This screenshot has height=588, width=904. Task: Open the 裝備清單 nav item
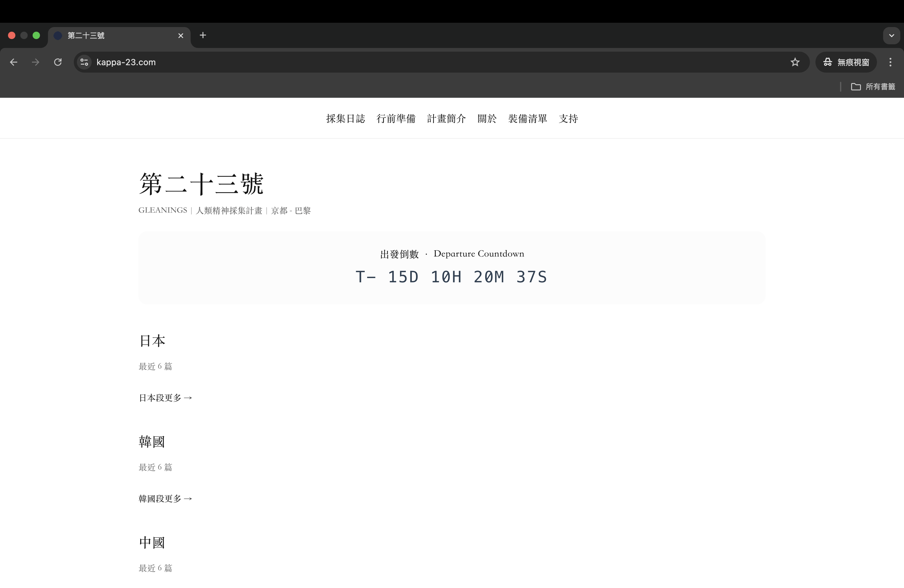(528, 119)
